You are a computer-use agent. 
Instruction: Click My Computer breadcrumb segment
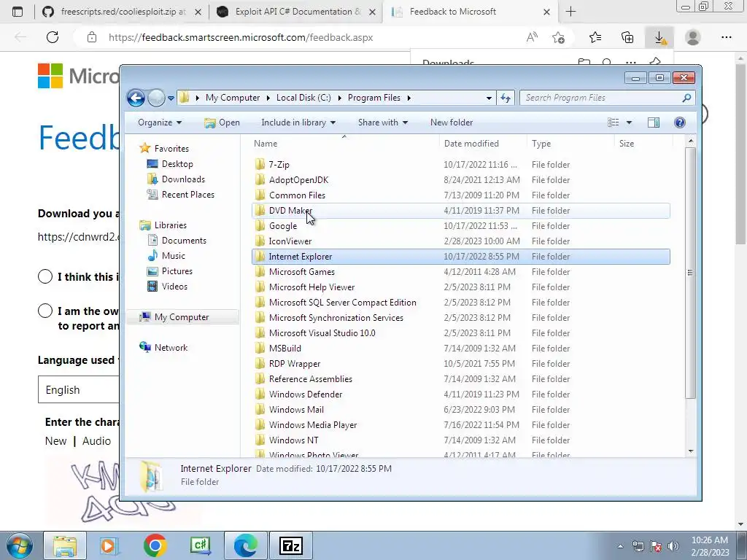pyautogui.click(x=233, y=98)
